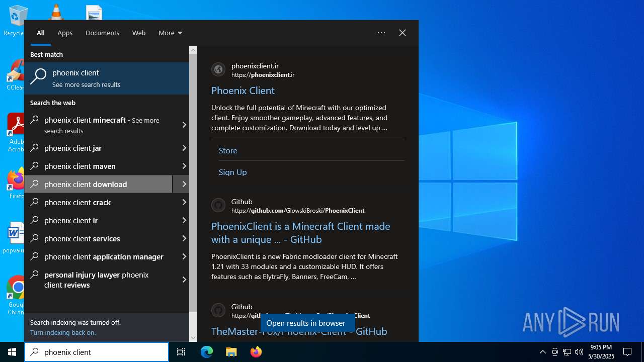Select the Adobe Acrobat desktop icon

click(15, 132)
